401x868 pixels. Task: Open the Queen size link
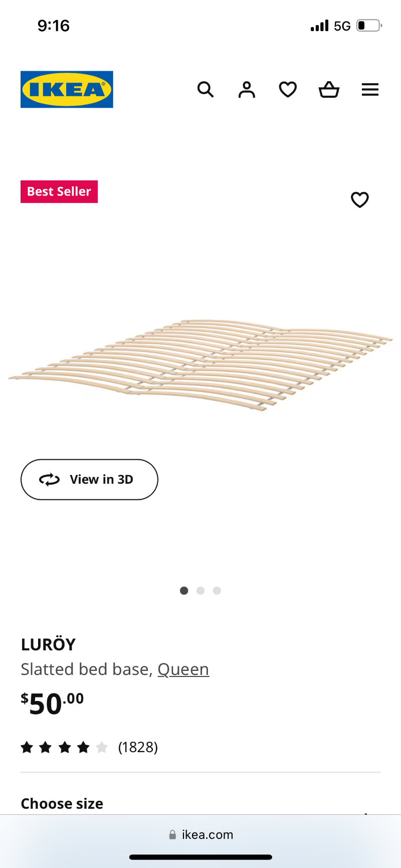pos(183,669)
